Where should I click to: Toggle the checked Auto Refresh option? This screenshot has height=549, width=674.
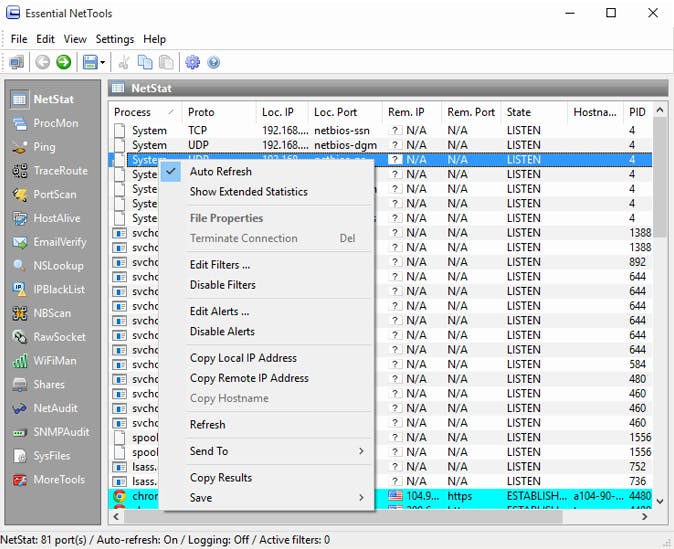(x=267, y=172)
